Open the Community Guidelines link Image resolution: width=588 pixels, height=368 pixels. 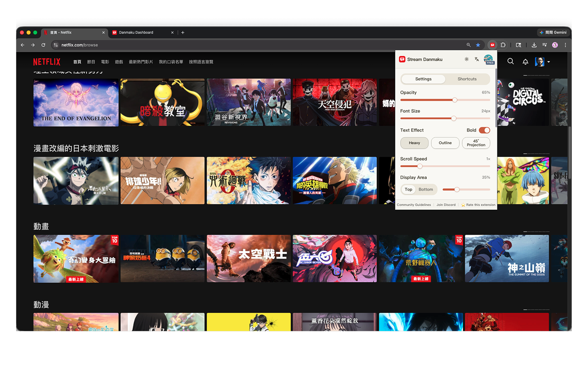click(414, 205)
